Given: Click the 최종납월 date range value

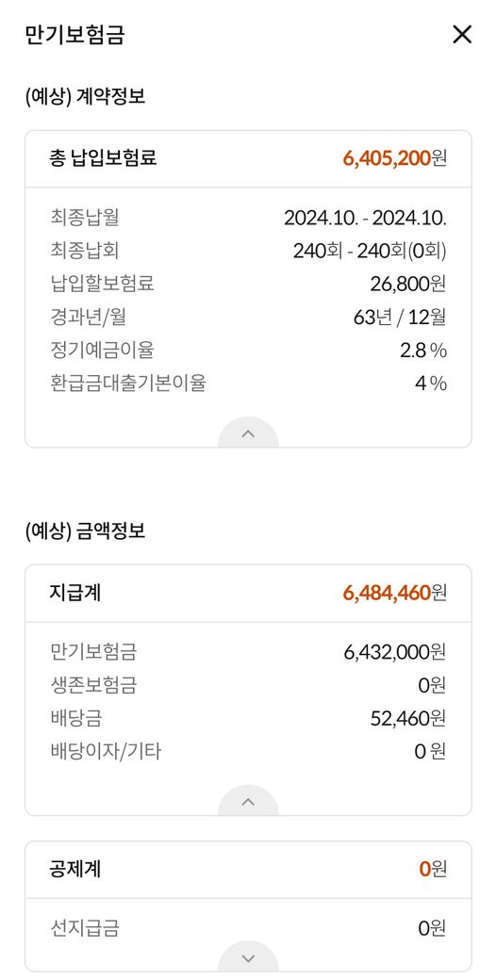Looking at the screenshot, I should [x=365, y=218].
